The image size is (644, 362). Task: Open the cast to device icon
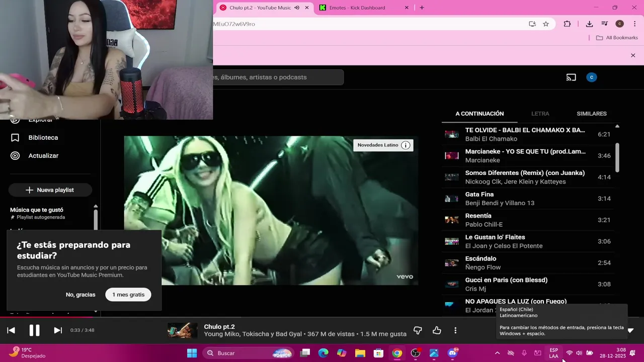[571, 77]
